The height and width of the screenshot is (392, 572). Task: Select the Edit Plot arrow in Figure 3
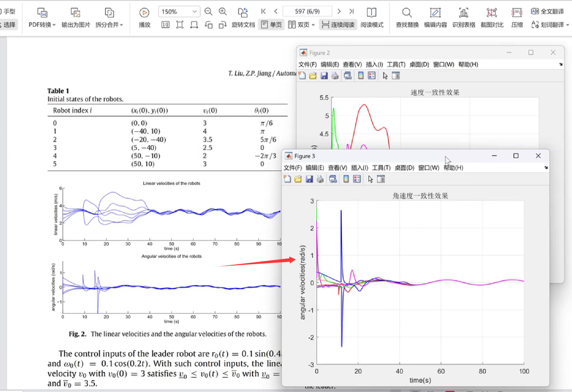click(370, 179)
